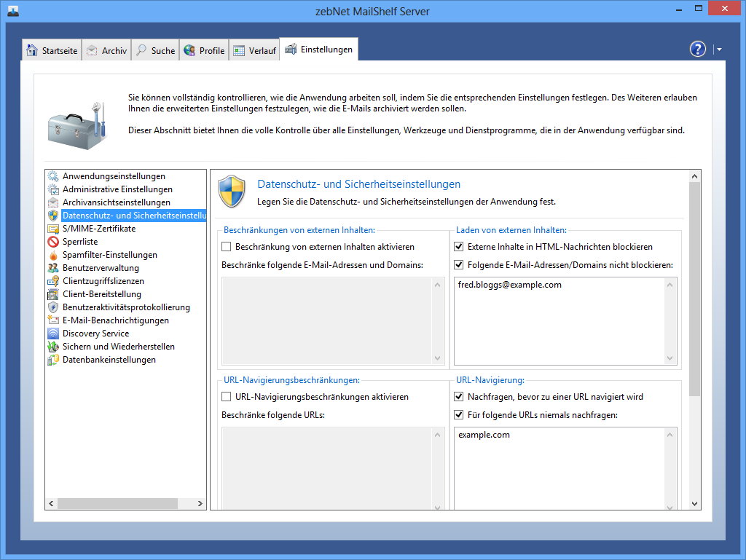This screenshot has height=560, width=746.
Task: Click the large shield header icon
Action: (x=232, y=192)
